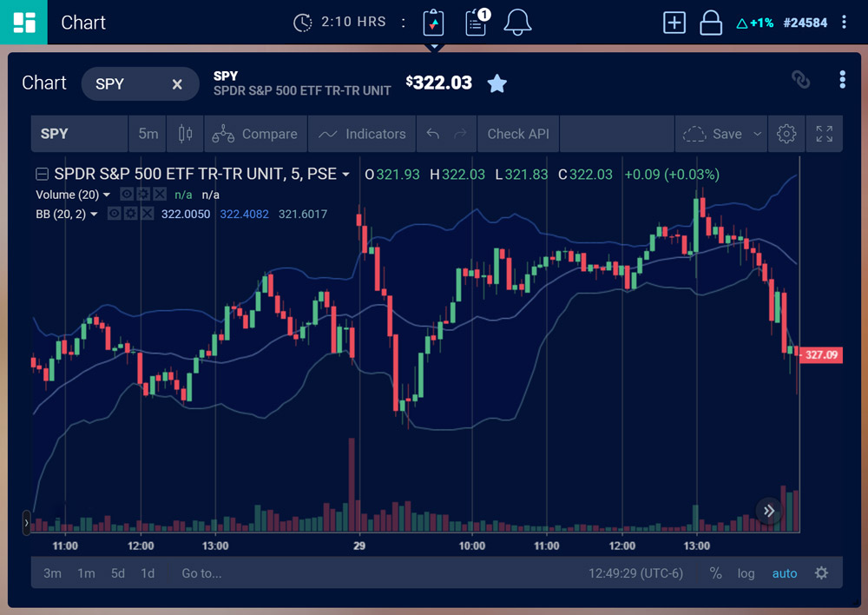Open the chart widget kebab menu
Screen dimensions: 868x615
click(x=843, y=80)
